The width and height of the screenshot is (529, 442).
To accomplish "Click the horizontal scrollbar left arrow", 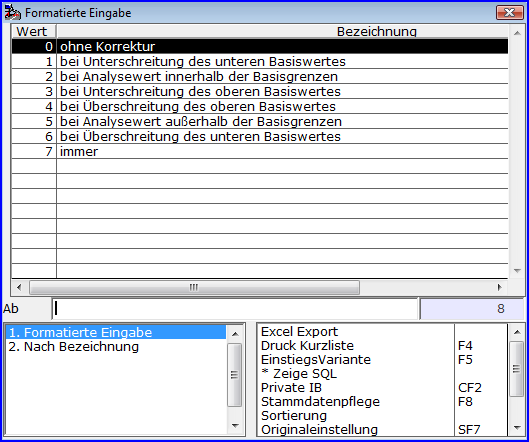I will [19, 287].
